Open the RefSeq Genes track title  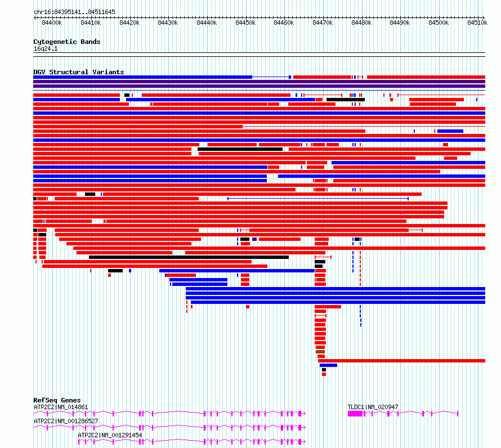tap(57, 400)
